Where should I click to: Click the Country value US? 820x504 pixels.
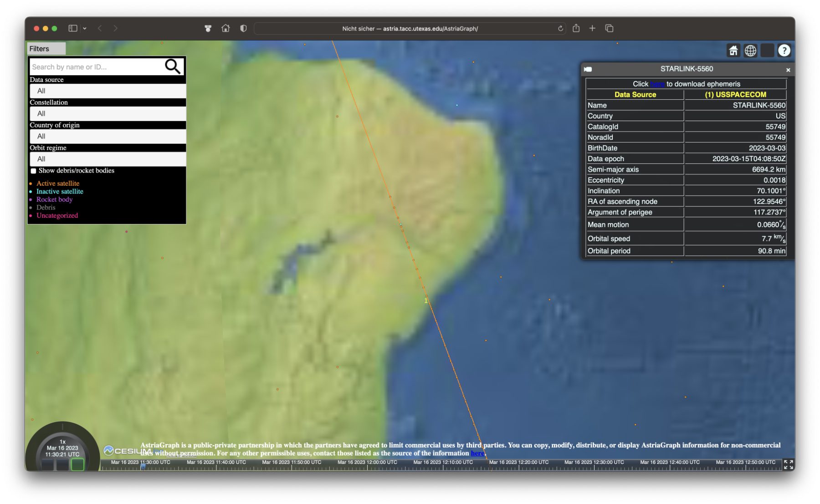pos(780,116)
